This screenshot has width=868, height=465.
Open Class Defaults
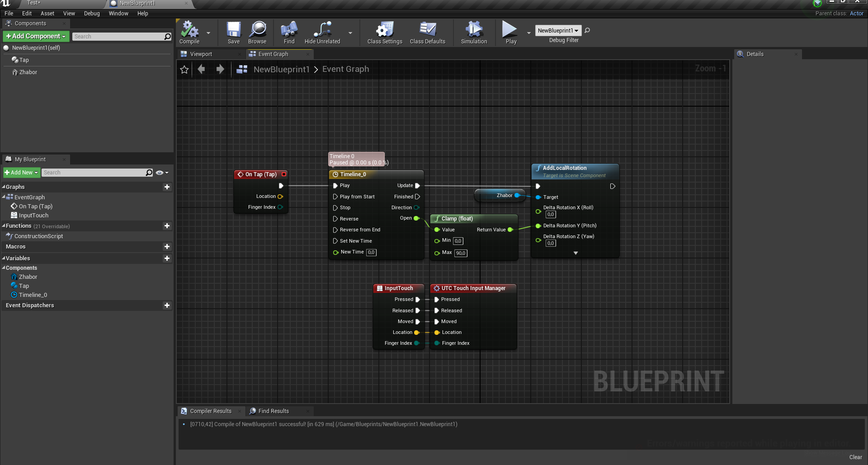coord(428,33)
